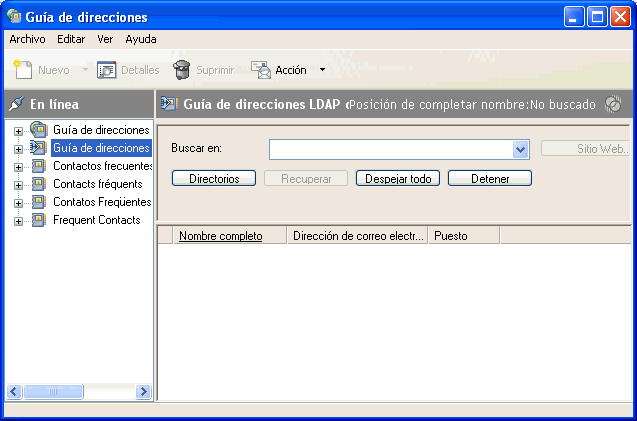
Task: Open the Nuevo dropdown arrow
Action: [85, 70]
